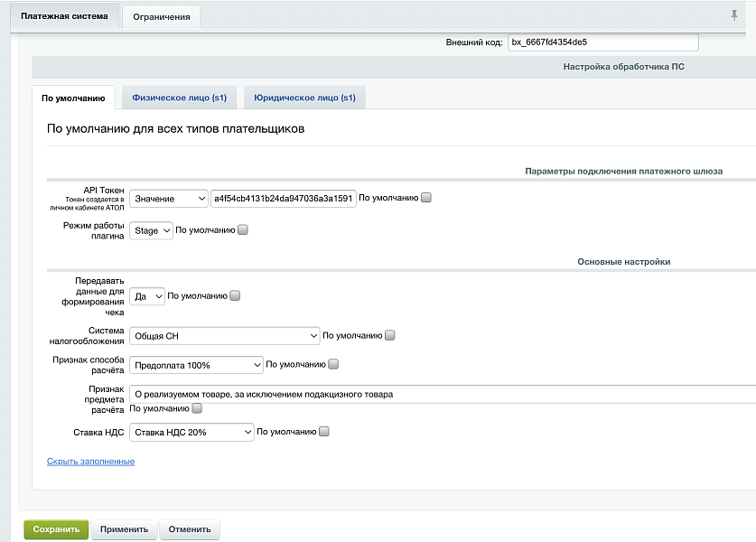Expand the Система налогообложения dropdown

coord(225,335)
